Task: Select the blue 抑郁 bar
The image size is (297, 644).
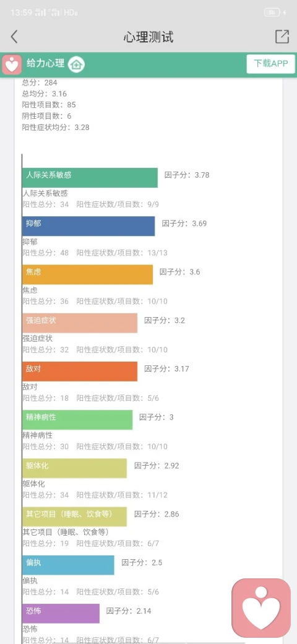Action: tap(88, 226)
